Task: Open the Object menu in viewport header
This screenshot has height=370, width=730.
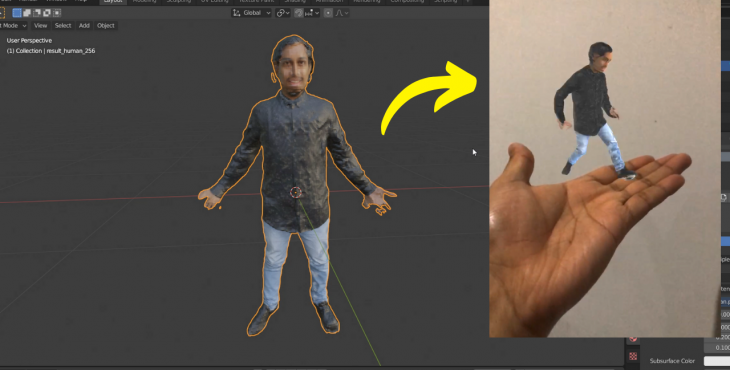Action: coord(106,26)
